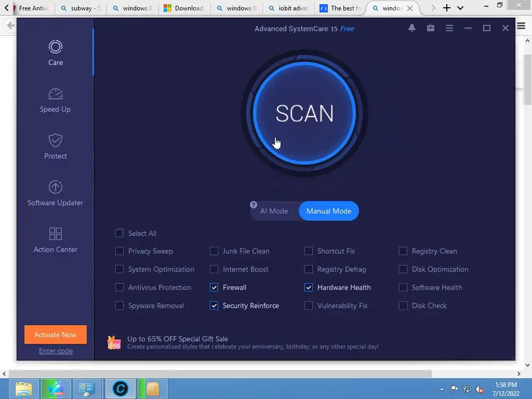
Task: Enable the Disk Check checkbox
Action: (x=403, y=305)
